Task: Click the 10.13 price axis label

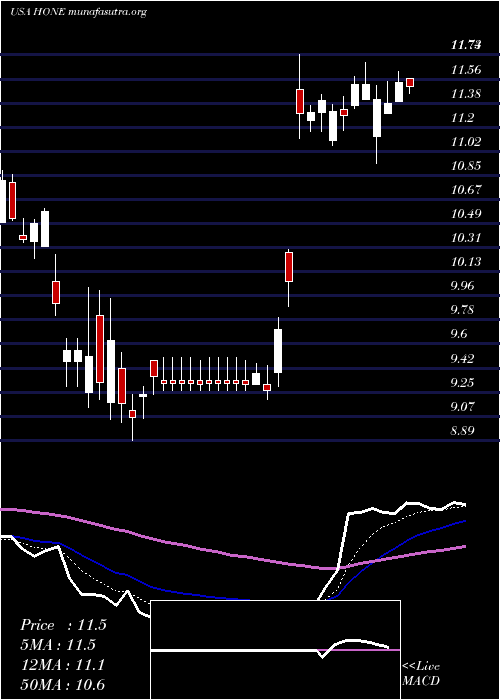Action: click(466, 262)
